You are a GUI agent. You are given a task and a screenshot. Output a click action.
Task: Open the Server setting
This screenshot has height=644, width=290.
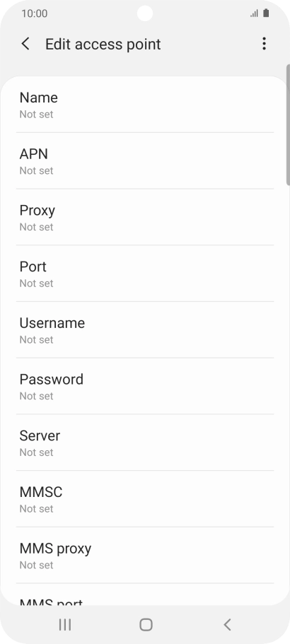tap(145, 443)
